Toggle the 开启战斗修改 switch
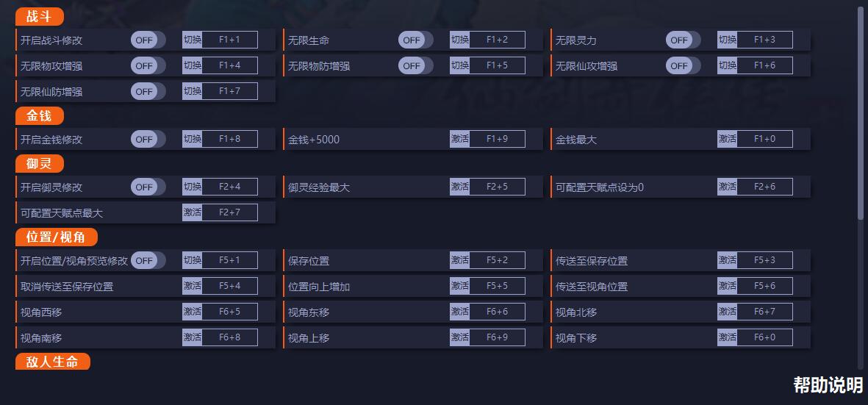This screenshot has height=405, width=868. coord(148,40)
